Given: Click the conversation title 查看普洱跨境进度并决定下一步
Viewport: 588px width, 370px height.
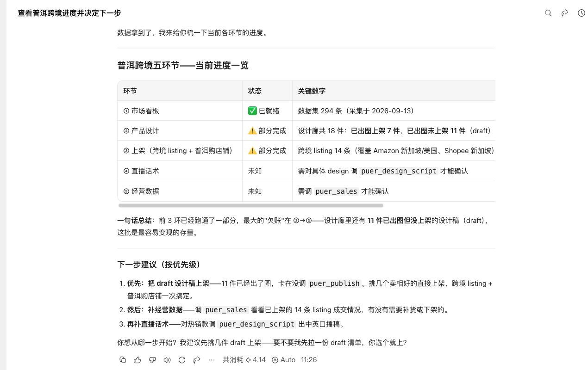Looking at the screenshot, I should [x=69, y=13].
